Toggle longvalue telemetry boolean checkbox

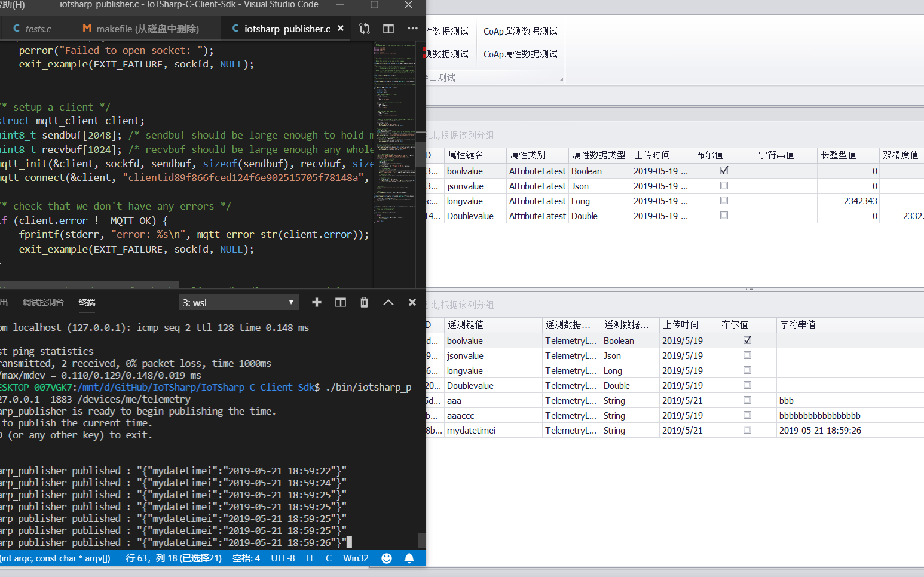tap(747, 370)
